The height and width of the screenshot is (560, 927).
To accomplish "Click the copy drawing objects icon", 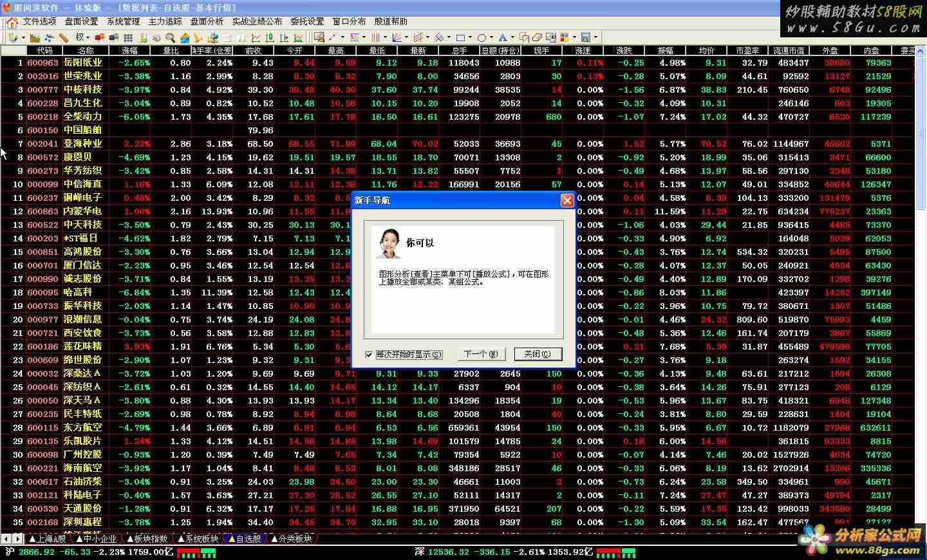I will 524,37.
